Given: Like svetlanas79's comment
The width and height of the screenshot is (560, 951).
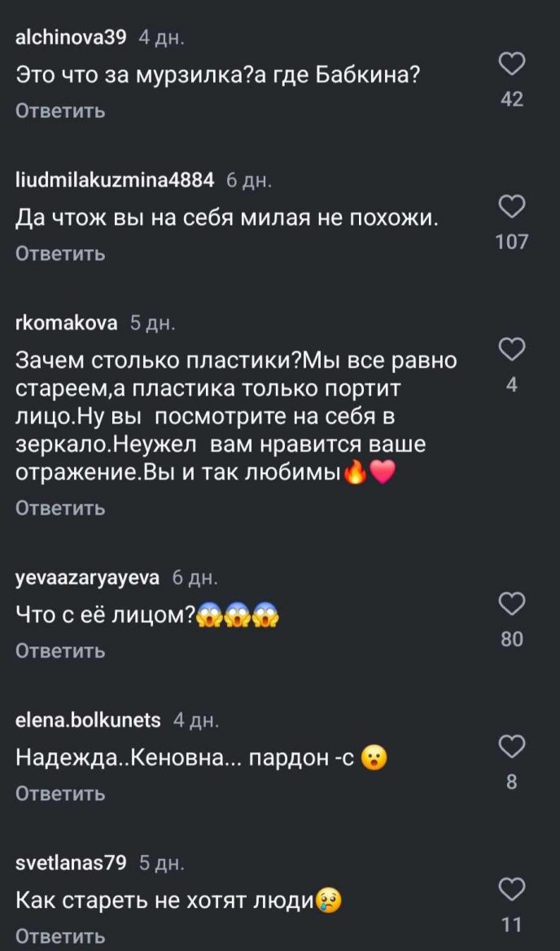Looking at the screenshot, I should (511, 889).
